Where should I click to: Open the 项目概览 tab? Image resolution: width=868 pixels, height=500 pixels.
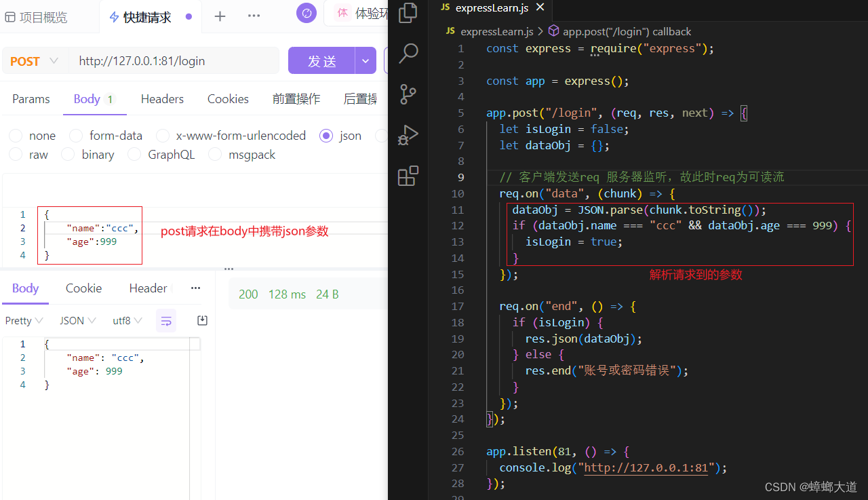37,17
